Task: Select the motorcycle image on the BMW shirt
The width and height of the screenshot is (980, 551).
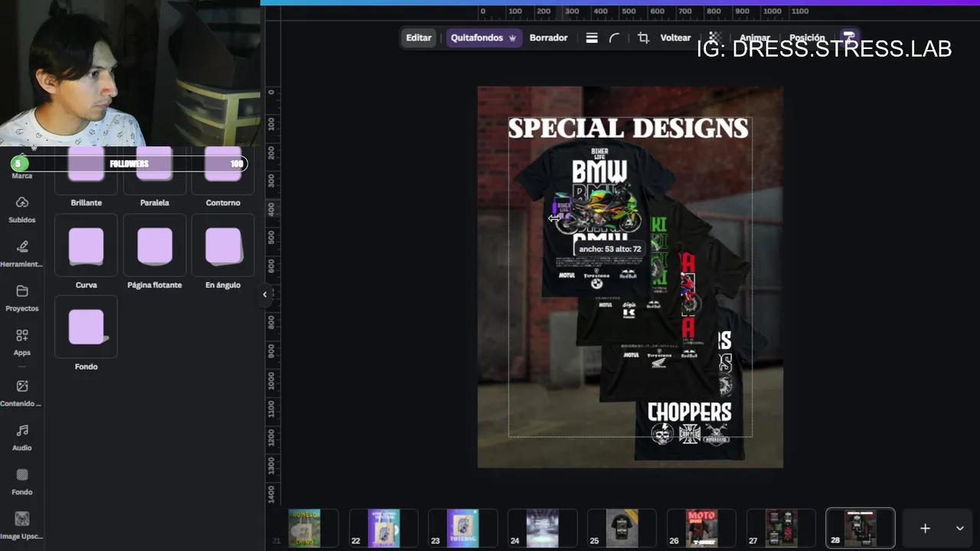Action: click(x=597, y=212)
